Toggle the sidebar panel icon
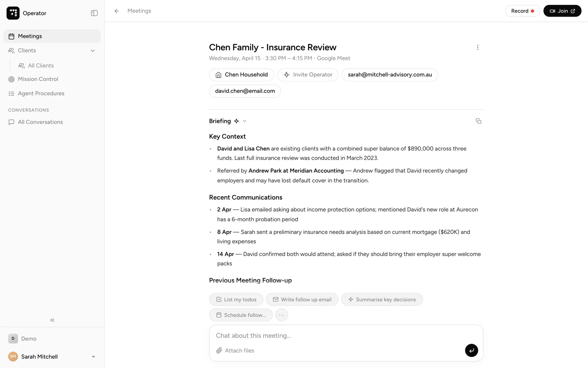 tap(94, 13)
